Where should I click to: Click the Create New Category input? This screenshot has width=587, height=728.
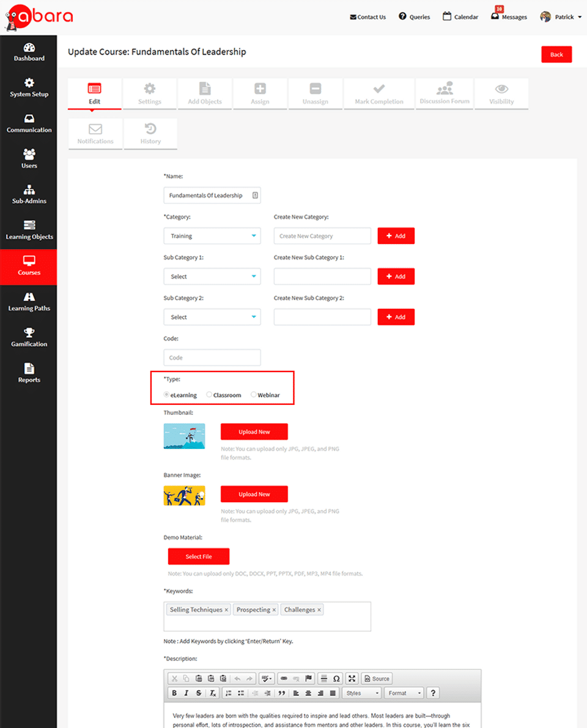click(322, 236)
